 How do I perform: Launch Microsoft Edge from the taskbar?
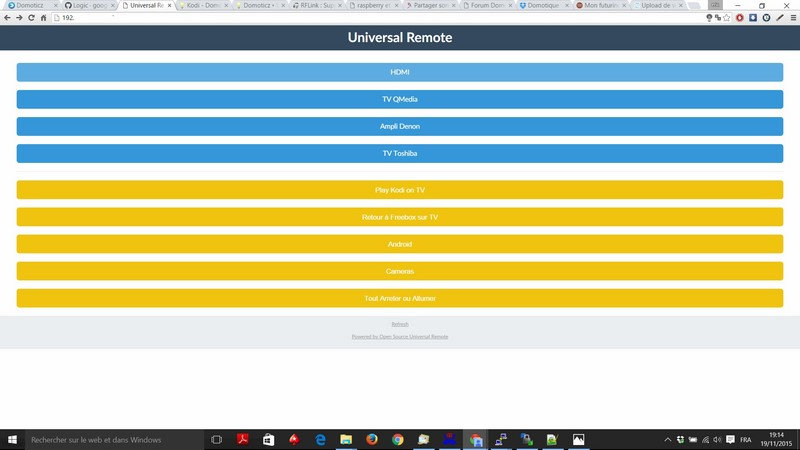pos(320,439)
